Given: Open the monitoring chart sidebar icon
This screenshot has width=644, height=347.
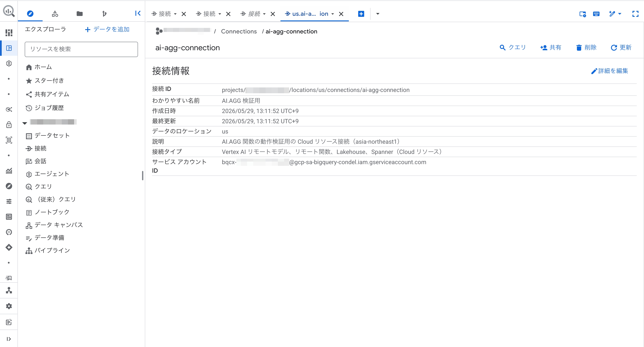Looking at the screenshot, I should pyautogui.click(x=9, y=171).
